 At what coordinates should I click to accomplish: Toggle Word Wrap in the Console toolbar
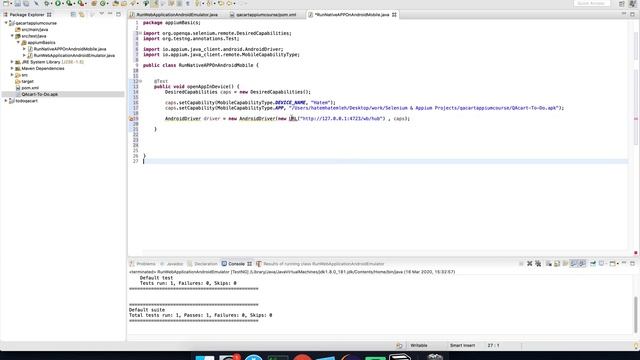565,264
